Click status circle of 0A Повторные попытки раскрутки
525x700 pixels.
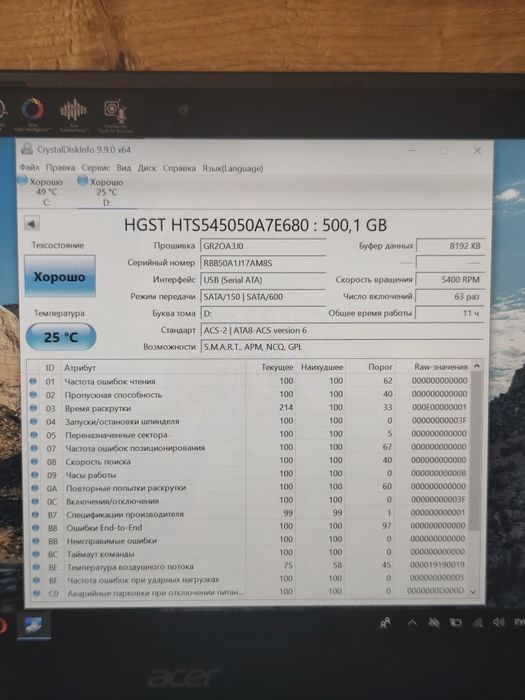click(x=35, y=488)
